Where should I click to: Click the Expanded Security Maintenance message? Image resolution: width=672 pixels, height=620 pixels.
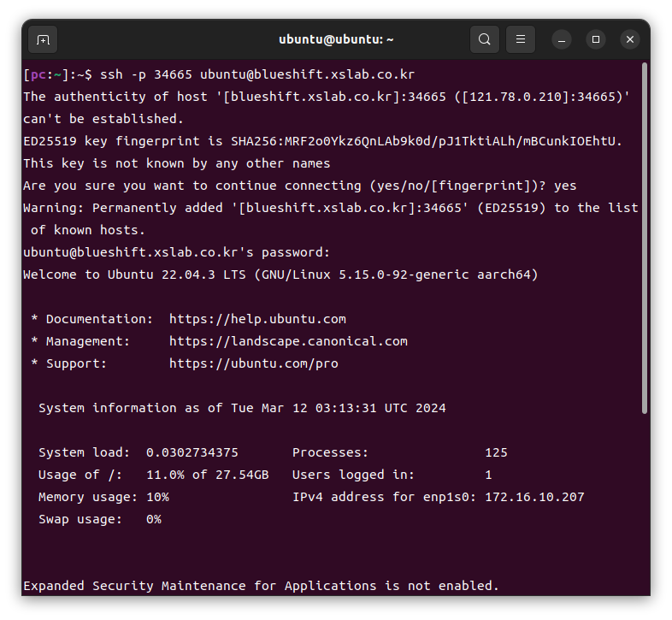tap(261, 586)
